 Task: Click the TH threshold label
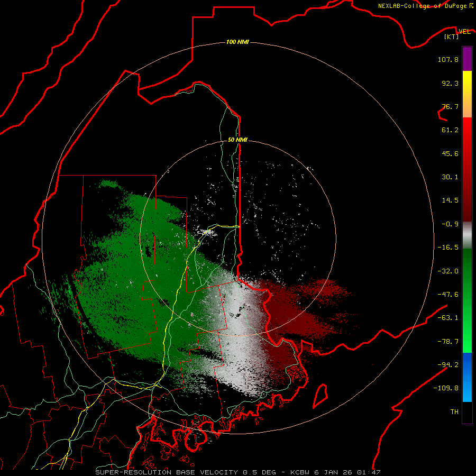pos(454,412)
